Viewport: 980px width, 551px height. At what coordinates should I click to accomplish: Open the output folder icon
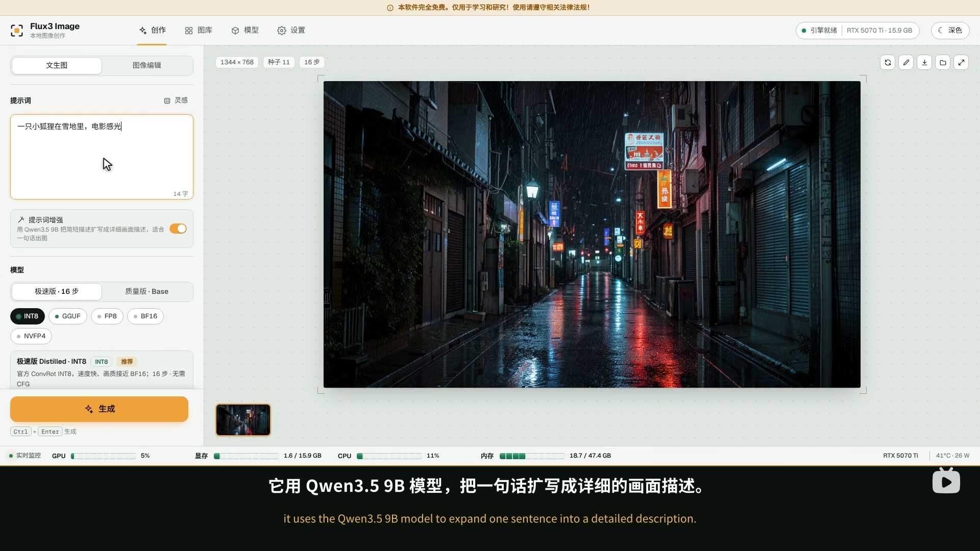point(943,62)
